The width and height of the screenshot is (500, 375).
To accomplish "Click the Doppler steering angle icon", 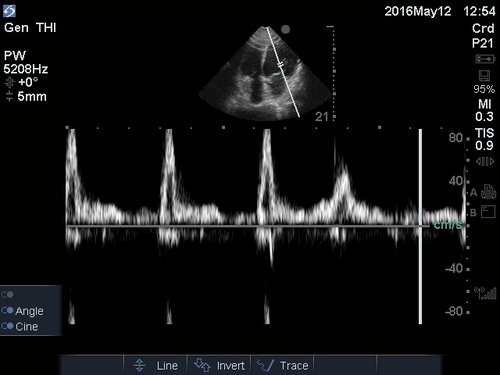I will click(x=10, y=82).
